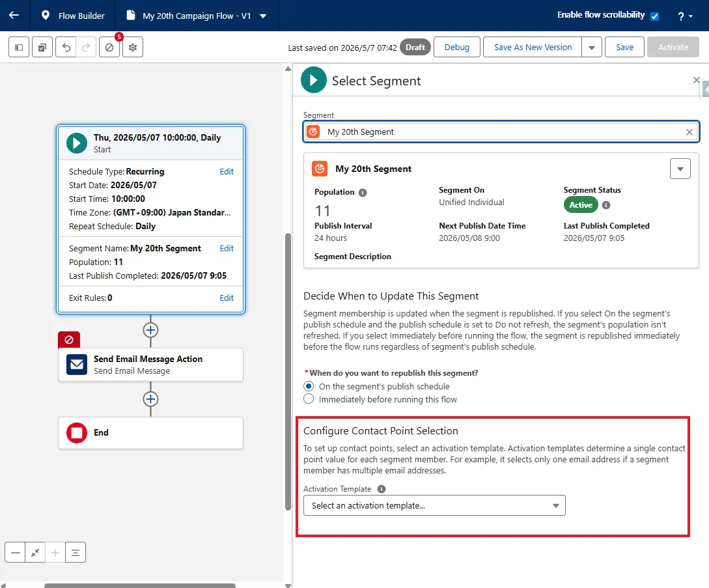Screen dimensions: 709x588
Task: Undo the last change
Action: (x=66, y=47)
